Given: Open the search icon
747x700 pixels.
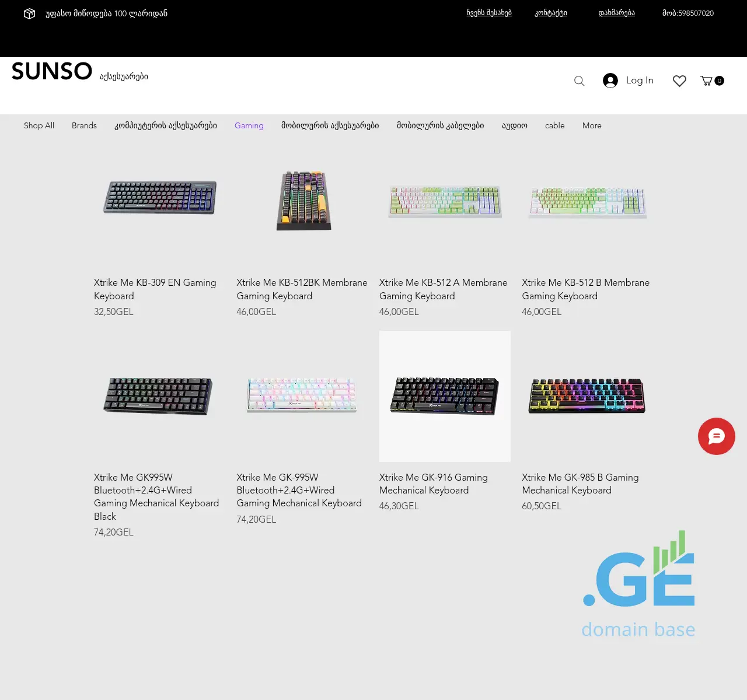Looking at the screenshot, I should tap(579, 80).
